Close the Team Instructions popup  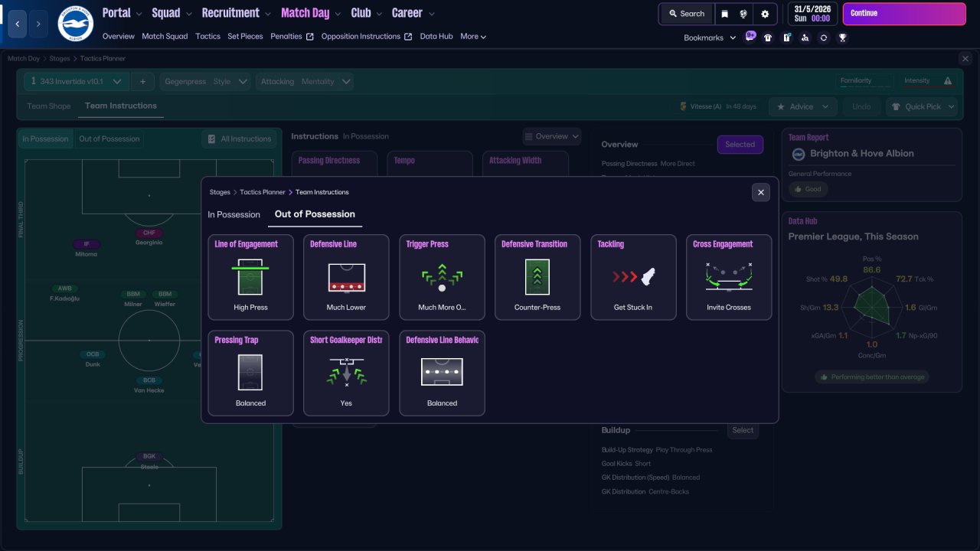pos(760,192)
